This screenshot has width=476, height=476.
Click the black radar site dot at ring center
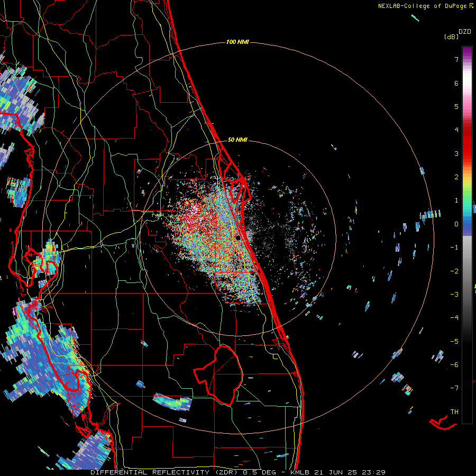(239, 237)
